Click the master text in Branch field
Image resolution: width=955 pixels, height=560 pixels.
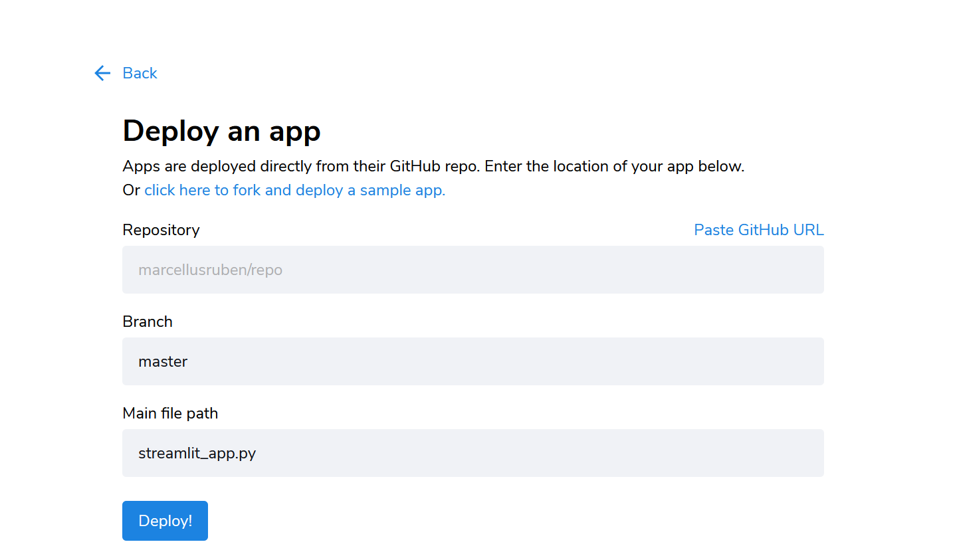point(163,362)
